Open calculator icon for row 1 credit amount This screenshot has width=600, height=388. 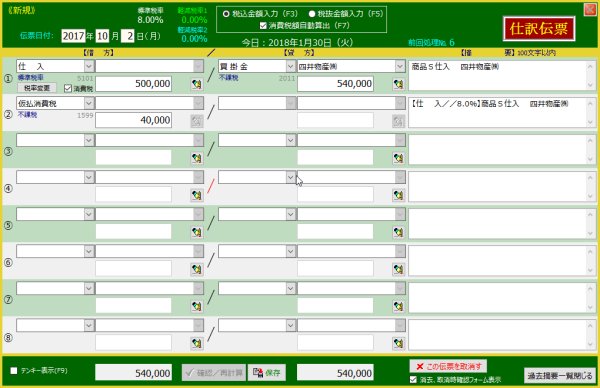[x=398, y=84]
